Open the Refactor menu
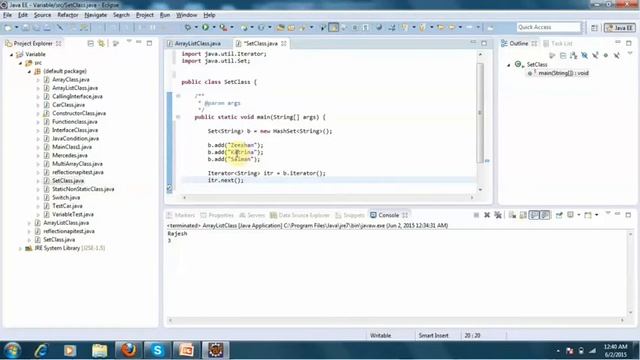 [68, 15]
